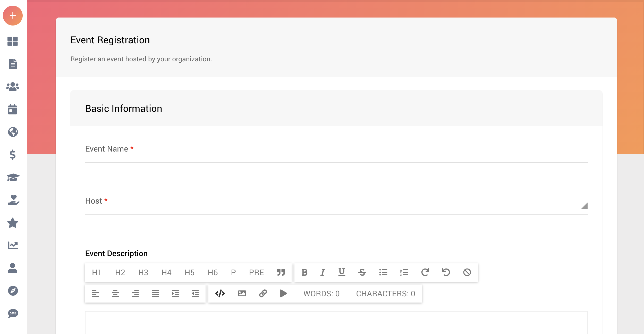
Task: Open the compass icon in sidebar
Action: pos(13,291)
